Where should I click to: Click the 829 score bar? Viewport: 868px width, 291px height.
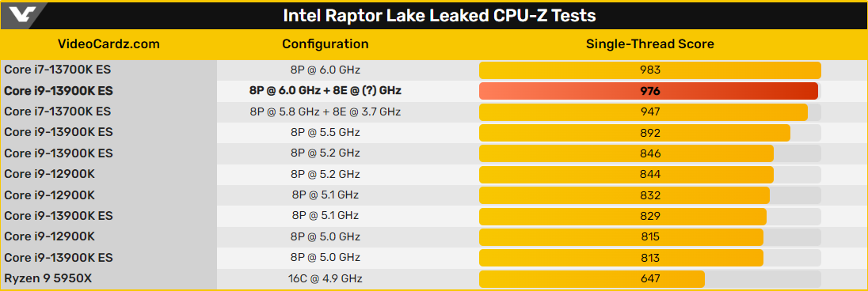pyautogui.click(x=622, y=216)
